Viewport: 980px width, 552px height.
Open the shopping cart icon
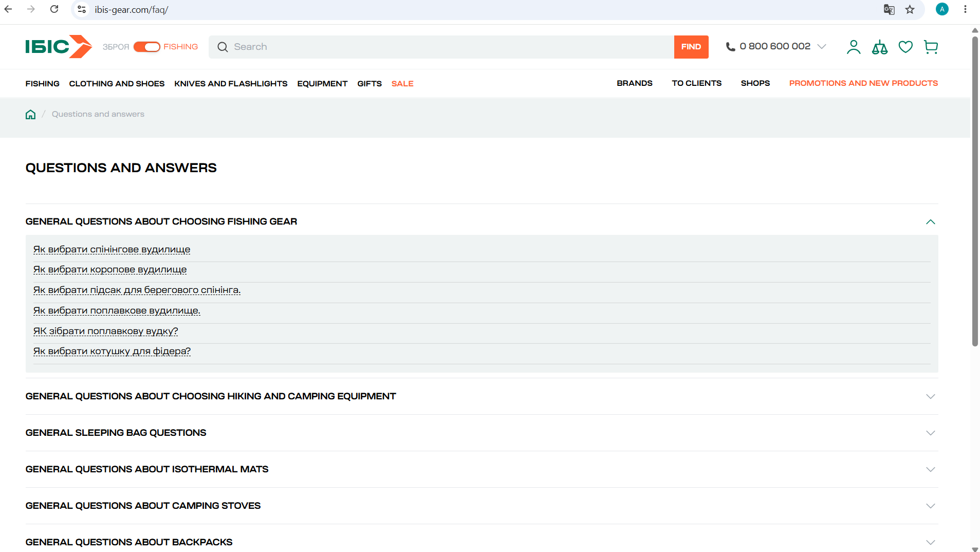pyautogui.click(x=931, y=47)
